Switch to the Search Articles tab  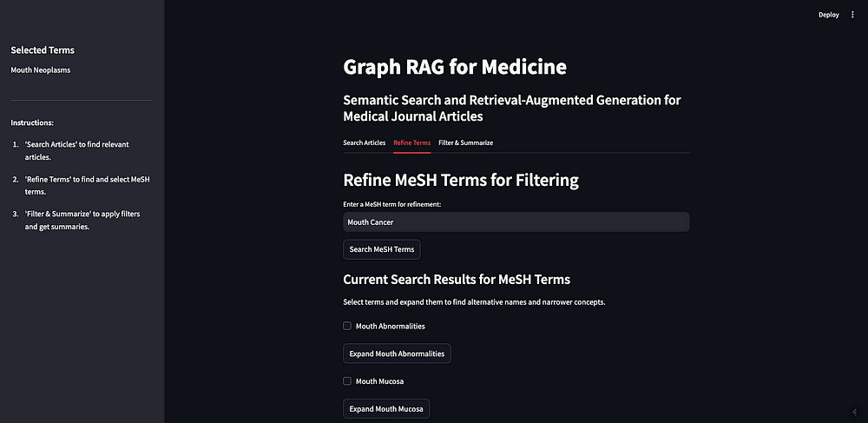pyautogui.click(x=365, y=142)
